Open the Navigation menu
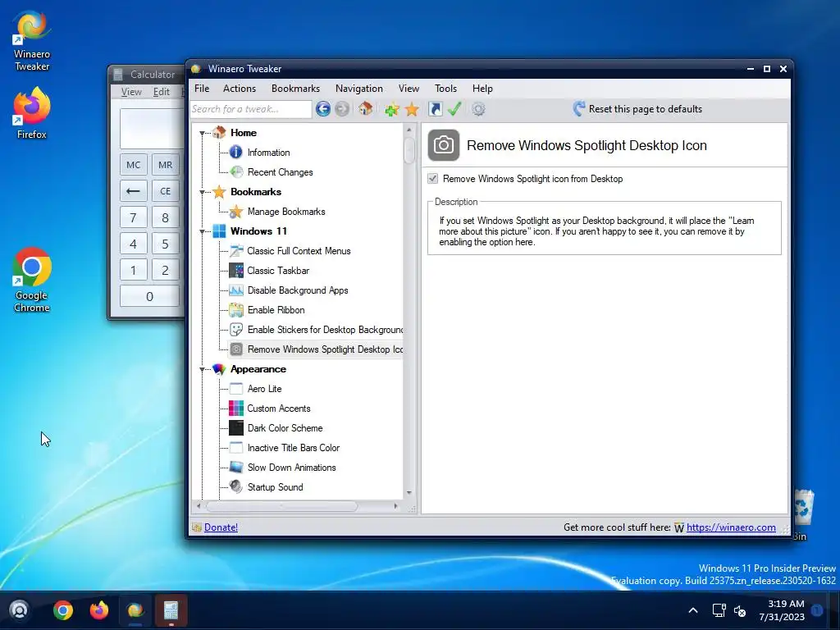Screen dimensions: 840x630 pos(359,89)
